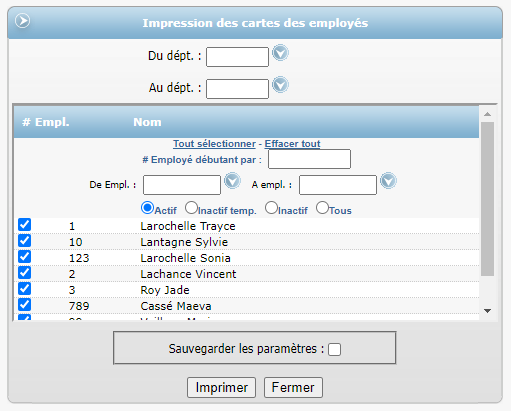Select the Inactif temp. radio button

point(191,208)
